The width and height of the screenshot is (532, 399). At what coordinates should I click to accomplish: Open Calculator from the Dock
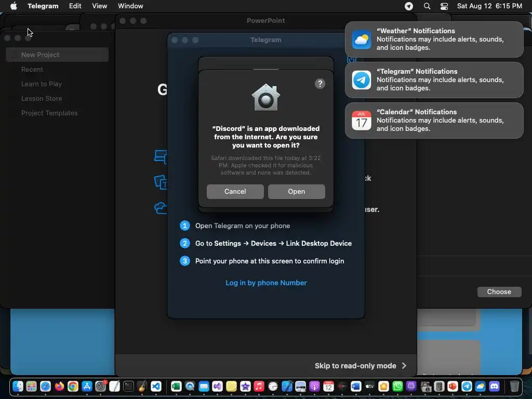439,386
